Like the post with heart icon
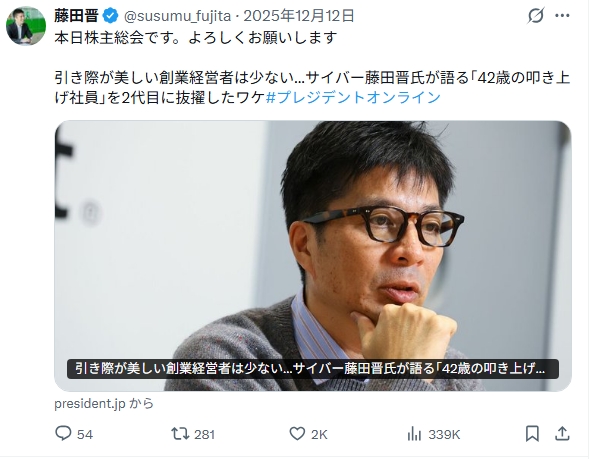This screenshot has width=604, height=459. tap(297, 434)
